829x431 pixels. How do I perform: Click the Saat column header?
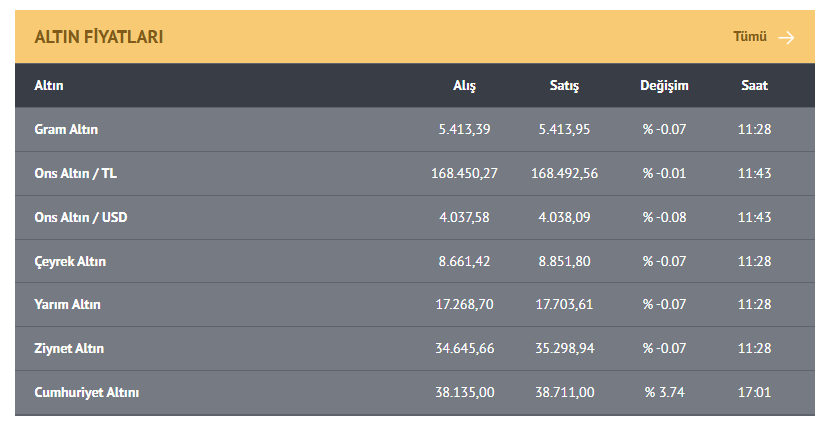754,86
